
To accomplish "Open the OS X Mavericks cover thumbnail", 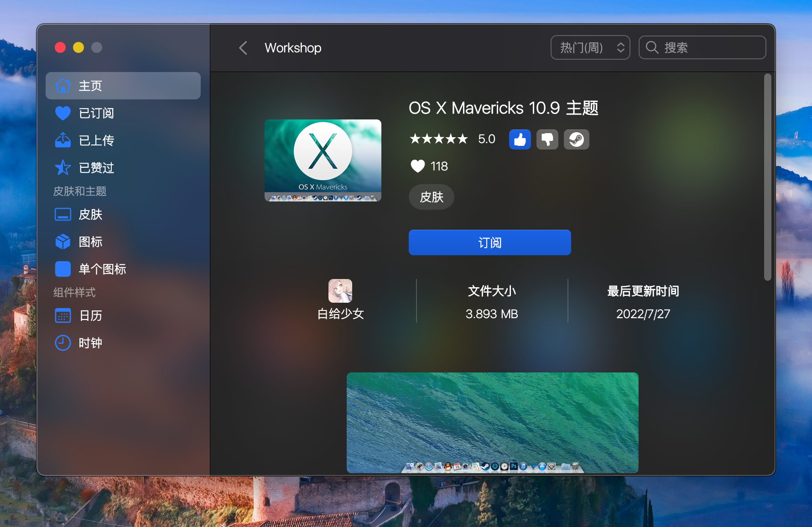I will coord(323,160).
